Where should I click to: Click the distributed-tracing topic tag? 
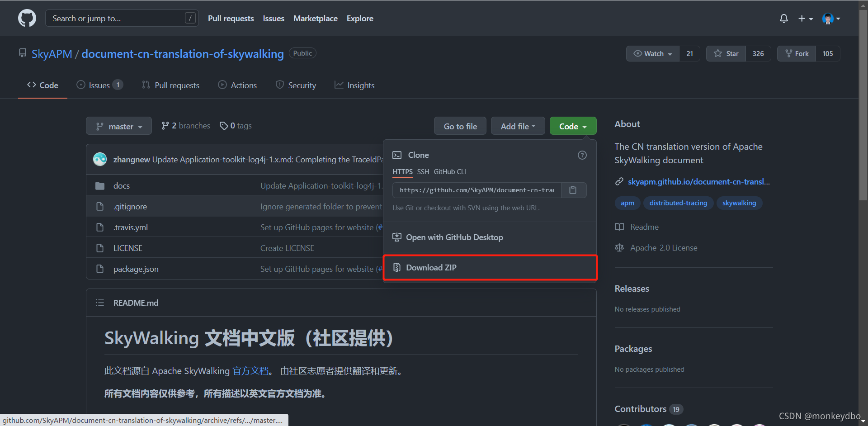678,203
